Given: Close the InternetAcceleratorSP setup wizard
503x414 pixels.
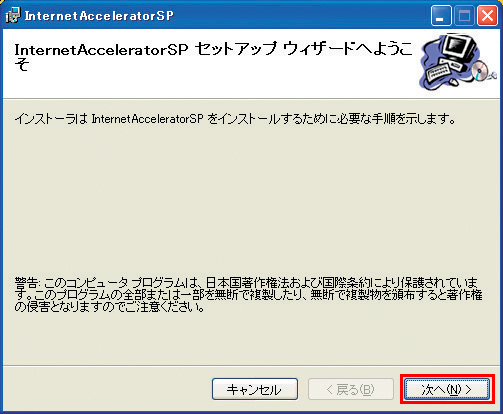Looking at the screenshot, I should click(487, 16).
